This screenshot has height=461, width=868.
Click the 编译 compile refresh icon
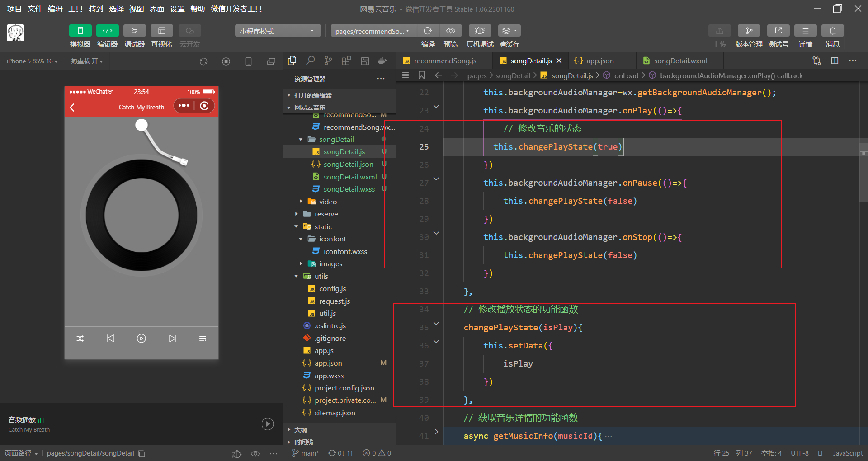tap(428, 31)
